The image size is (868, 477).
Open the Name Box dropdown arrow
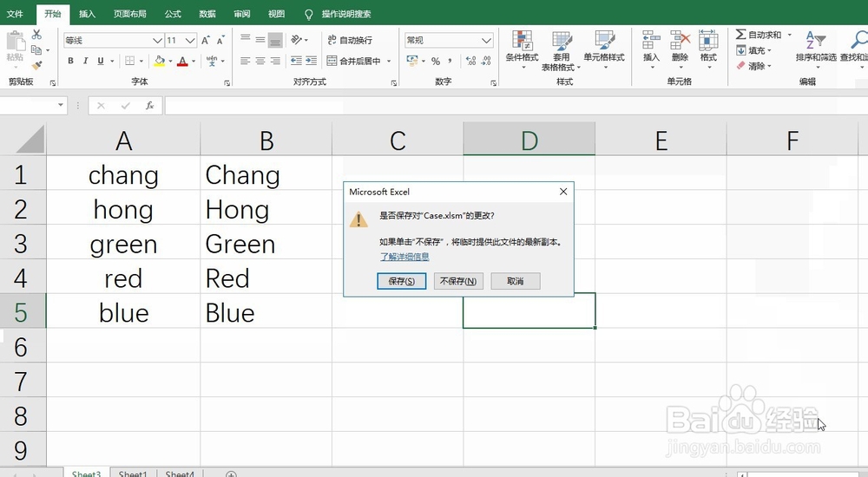tap(61, 105)
